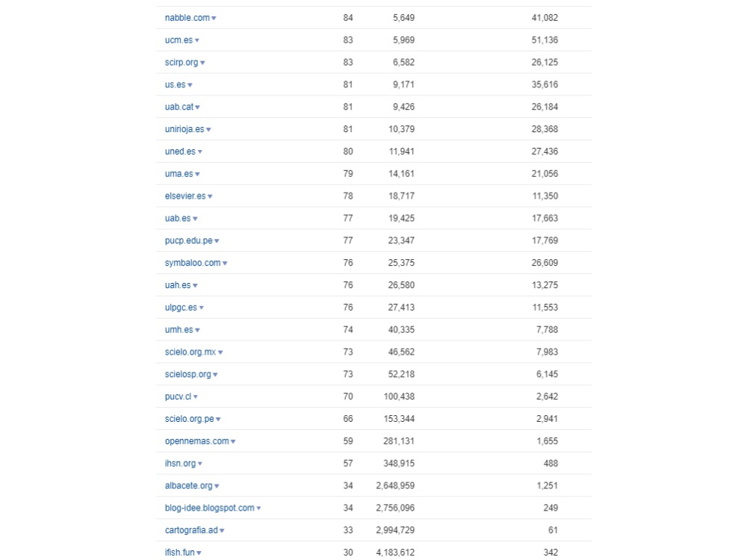Click the scirp.org domain link
The height and width of the screenshot is (560, 747).
(x=182, y=63)
